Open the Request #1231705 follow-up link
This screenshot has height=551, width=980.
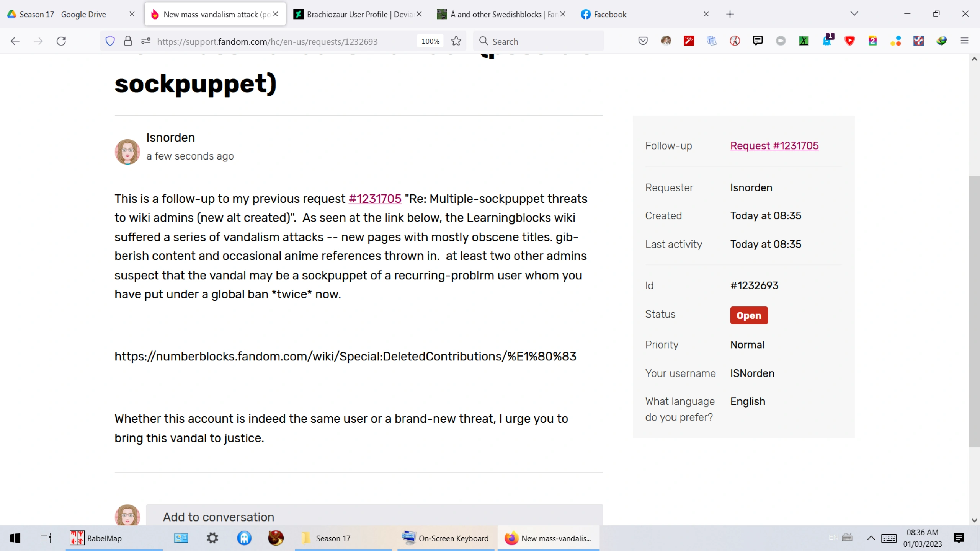(774, 146)
